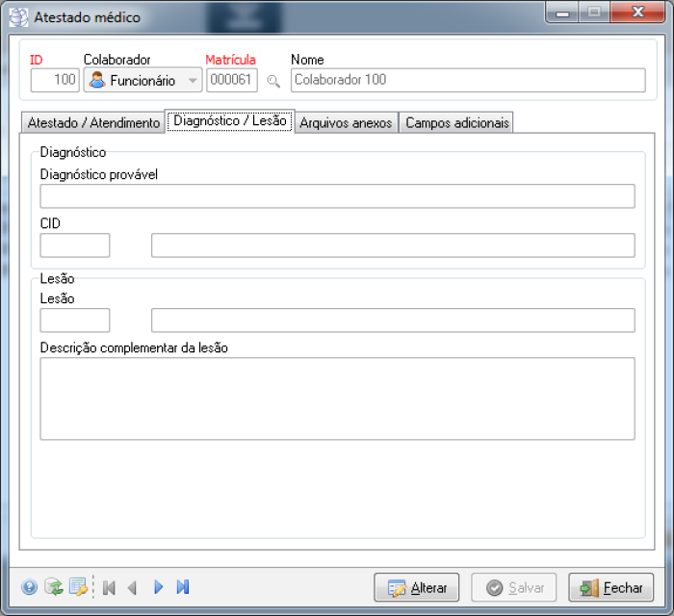Image resolution: width=674 pixels, height=616 pixels.
Task: Click the Diagnóstico provável text field
Action: (337, 196)
